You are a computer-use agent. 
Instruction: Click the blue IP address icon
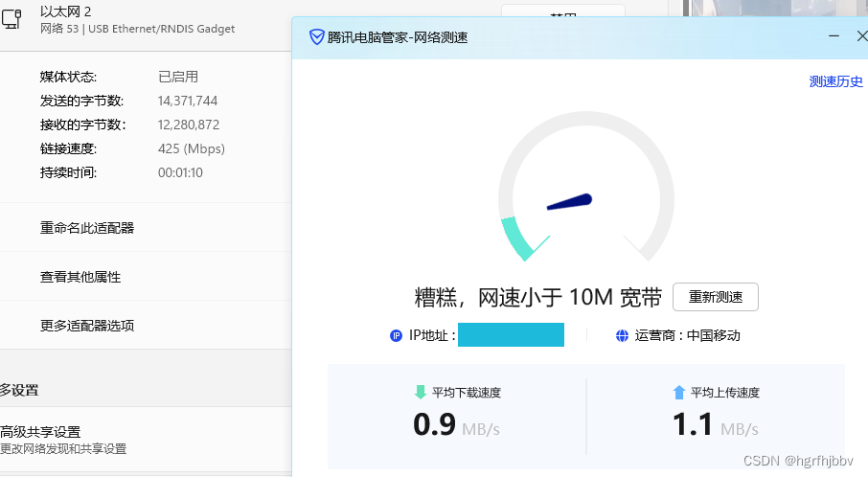(x=396, y=335)
